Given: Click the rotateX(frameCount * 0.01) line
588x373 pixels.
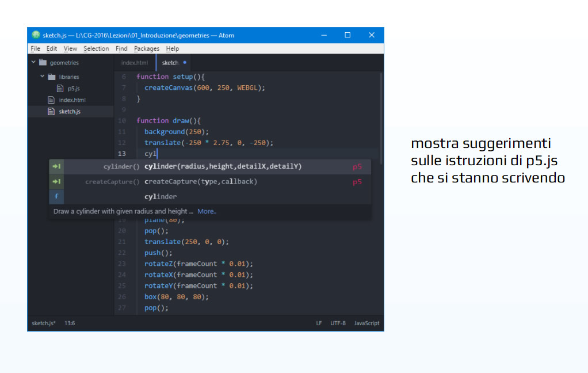Looking at the screenshot, I should (198, 275).
